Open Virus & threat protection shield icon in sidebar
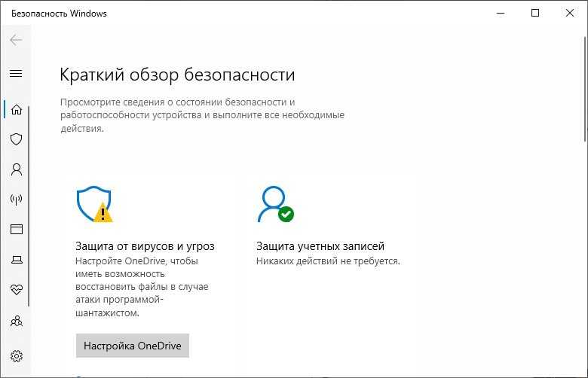 tap(16, 139)
